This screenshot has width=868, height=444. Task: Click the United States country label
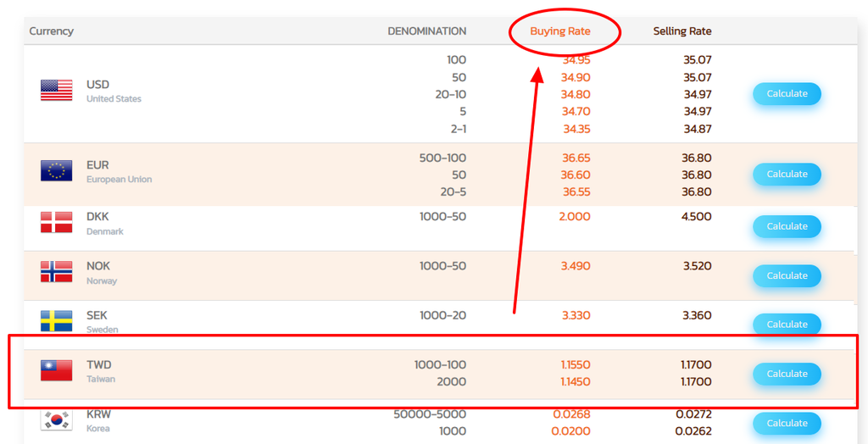click(114, 99)
